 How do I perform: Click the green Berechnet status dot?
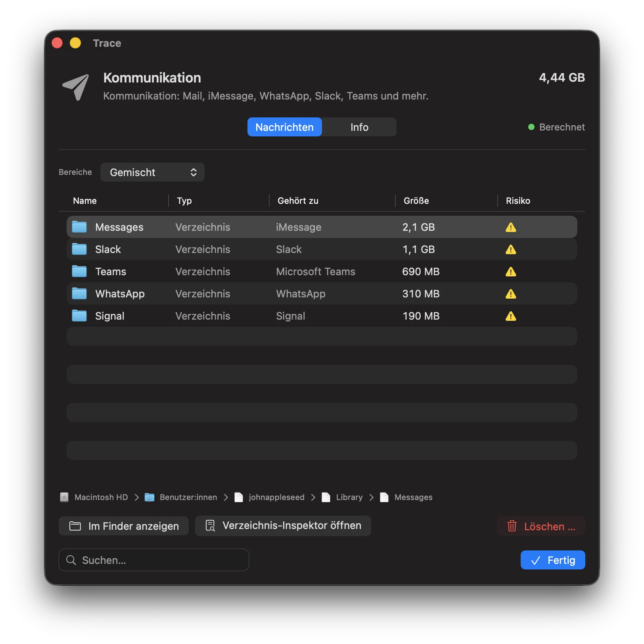(x=531, y=127)
